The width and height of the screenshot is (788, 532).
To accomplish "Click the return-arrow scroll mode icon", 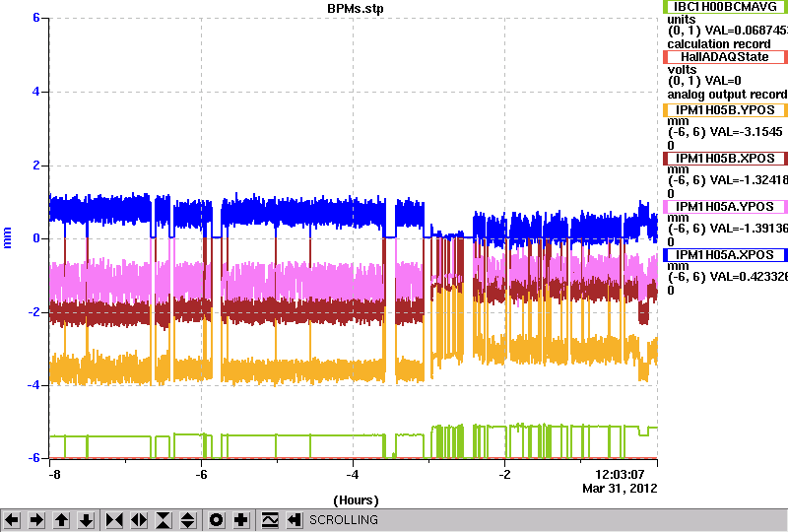I will pos(295,520).
